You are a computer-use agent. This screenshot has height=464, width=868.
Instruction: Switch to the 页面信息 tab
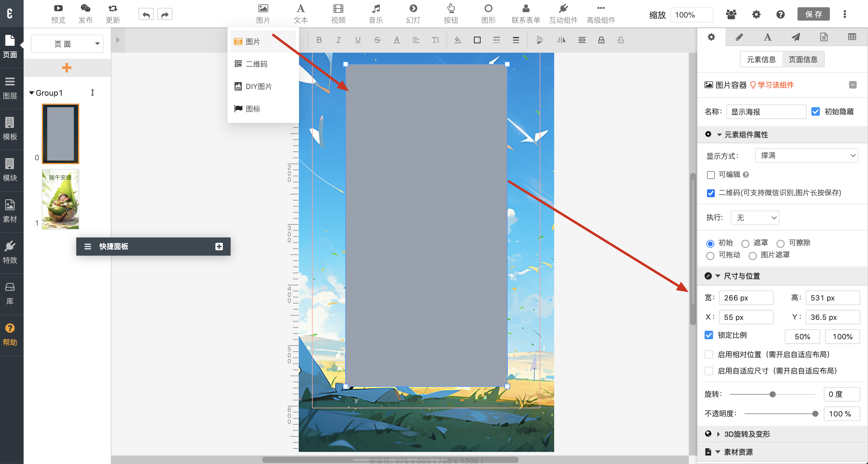pyautogui.click(x=803, y=60)
